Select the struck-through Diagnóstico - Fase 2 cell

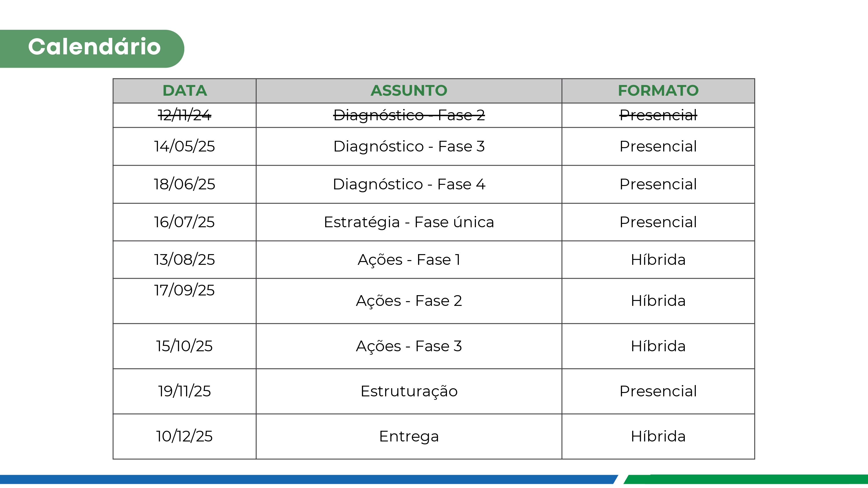point(409,116)
